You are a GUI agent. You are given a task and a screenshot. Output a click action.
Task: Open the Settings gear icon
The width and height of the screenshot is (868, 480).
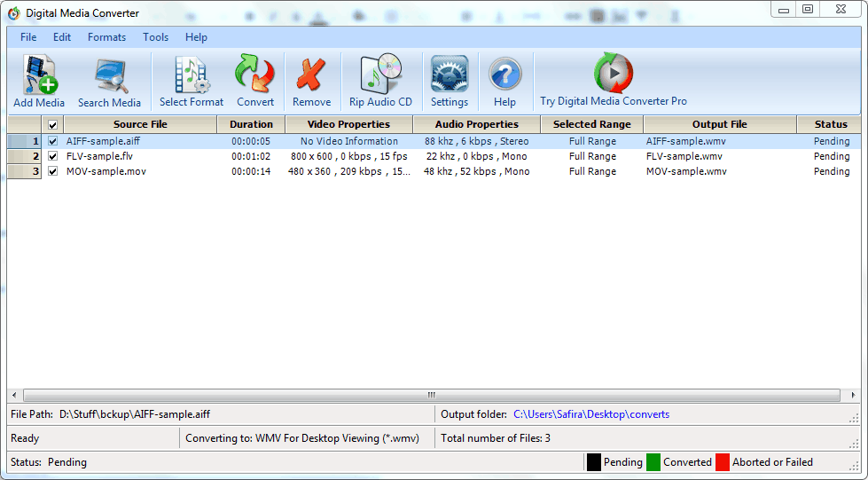(450, 74)
